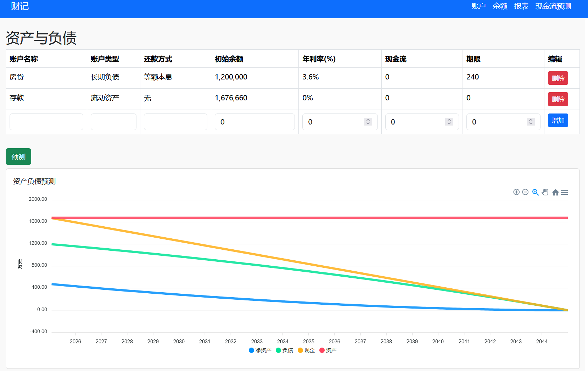Click the 年利率 field spinner arrows
Image resolution: width=588 pixels, height=371 pixels.
point(368,122)
